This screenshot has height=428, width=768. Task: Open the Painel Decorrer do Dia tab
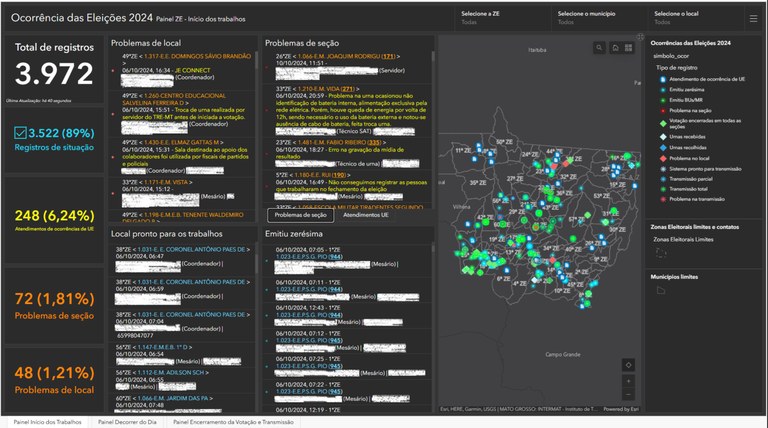click(x=127, y=422)
